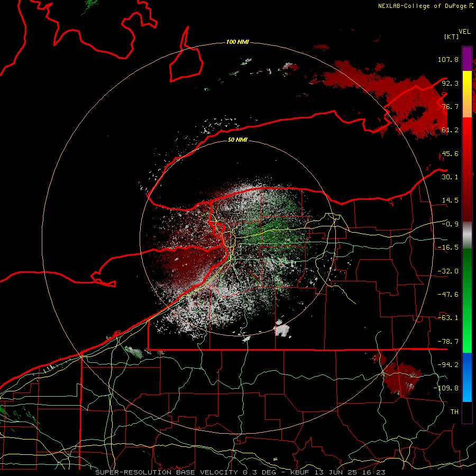Click the -0.9 velocity scale value
Viewport: 476px width, 476px height.
tap(450, 224)
